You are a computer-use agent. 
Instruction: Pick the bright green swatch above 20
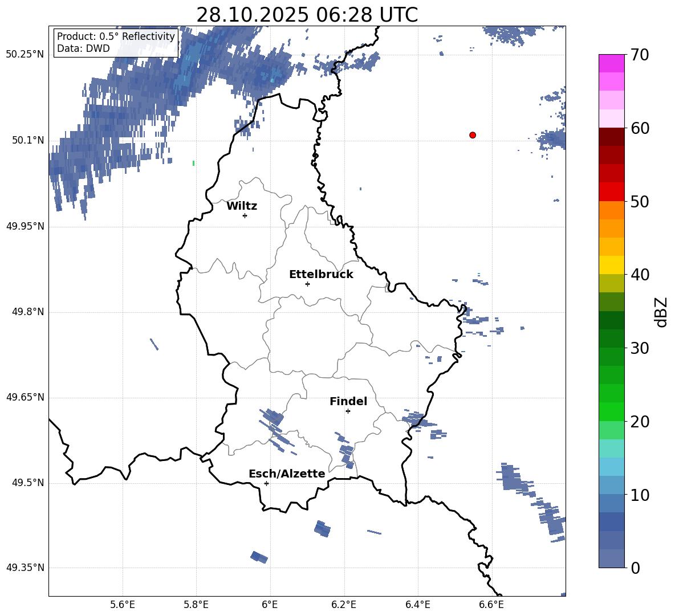click(x=611, y=411)
